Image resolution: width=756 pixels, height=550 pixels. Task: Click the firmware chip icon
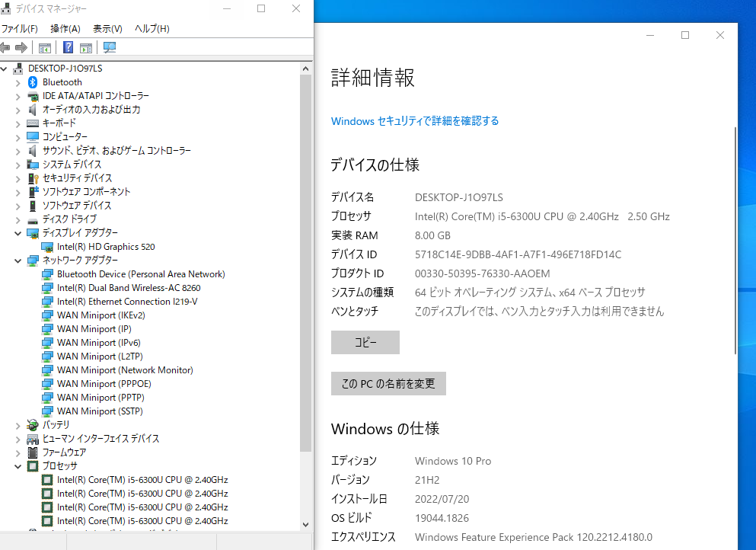32,452
